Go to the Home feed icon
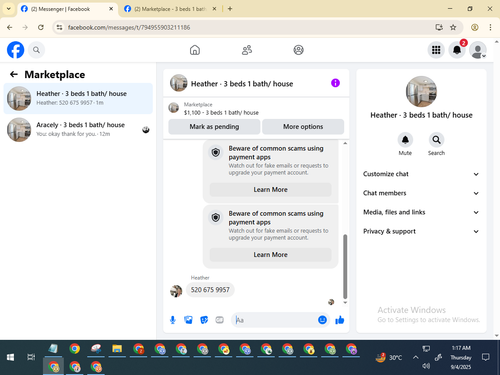This screenshot has height=375, width=500. tap(195, 50)
